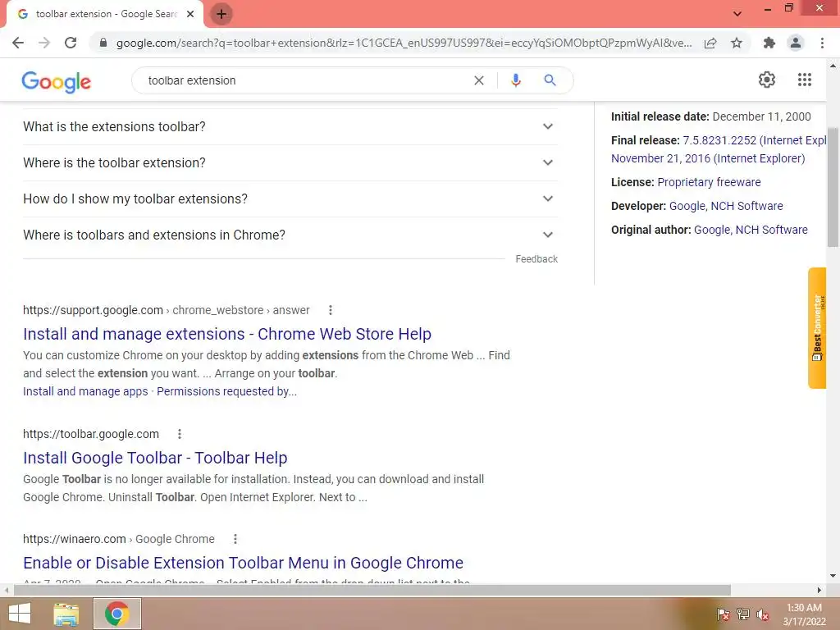The width and height of the screenshot is (840, 630).
Task: Select the "toolbar extension" browser tab
Action: tap(106, 15)
